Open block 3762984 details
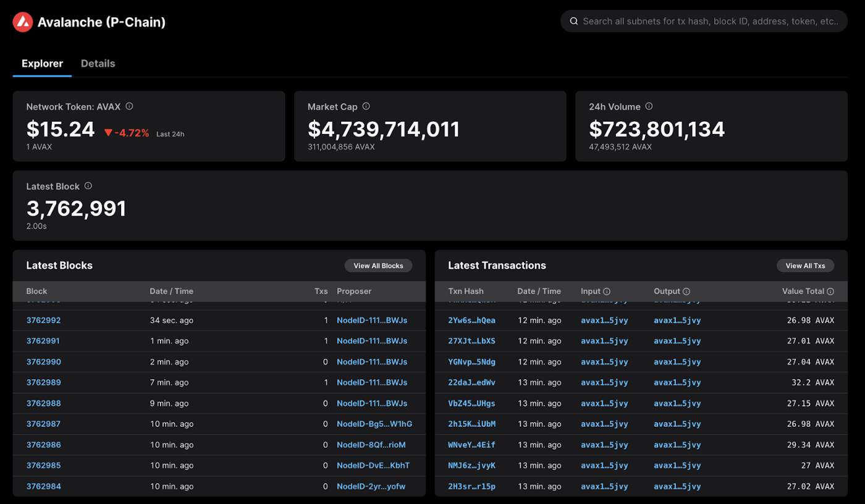The width and height of the screenshot is (865, 504). (43, 486)
